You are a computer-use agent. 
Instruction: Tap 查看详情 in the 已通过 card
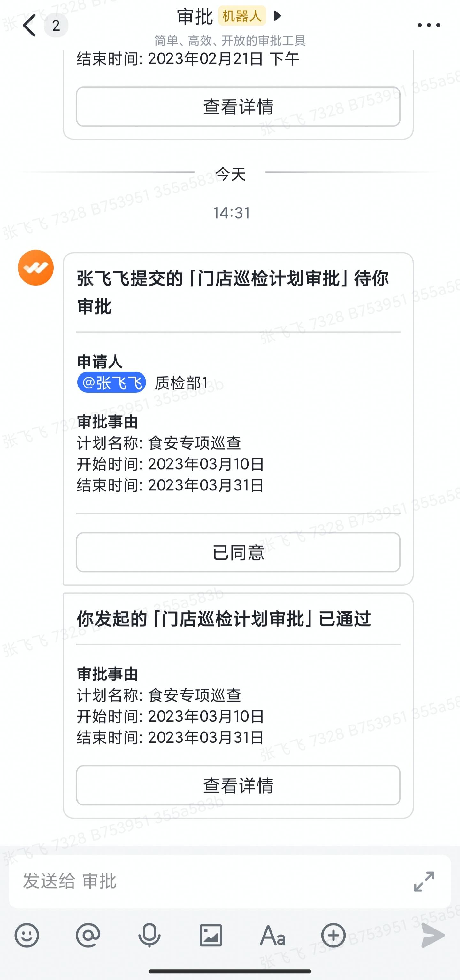click(238, 786)
